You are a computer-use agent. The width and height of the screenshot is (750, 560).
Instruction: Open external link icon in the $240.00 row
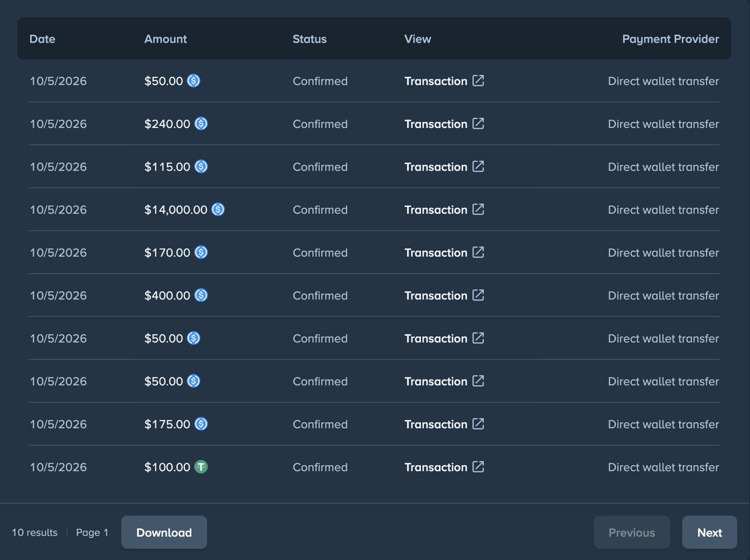479,123
